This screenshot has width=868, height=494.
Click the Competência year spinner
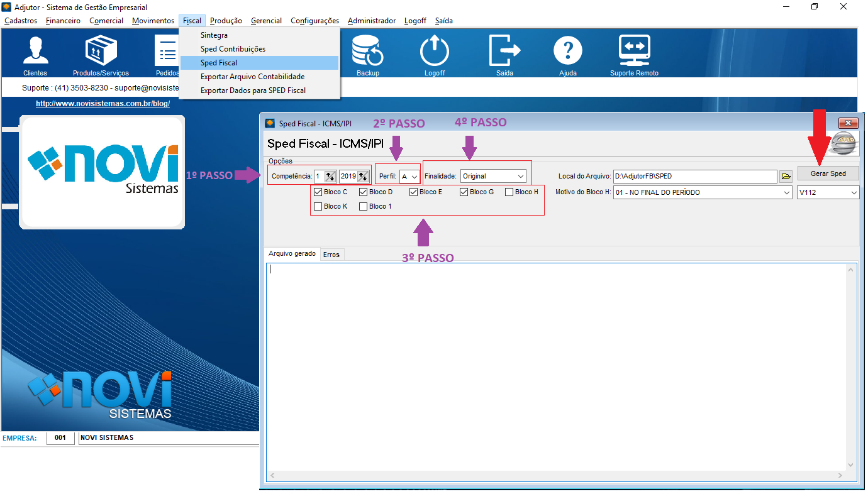pos(363,176)
